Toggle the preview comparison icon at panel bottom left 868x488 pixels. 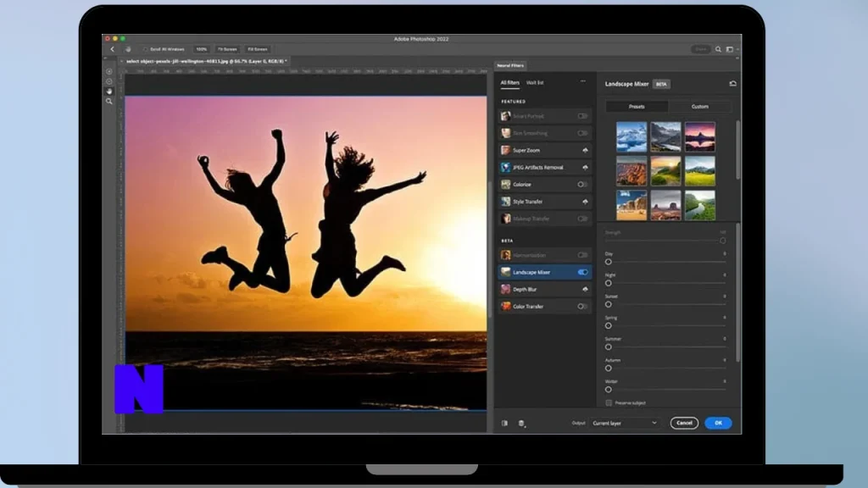[x=504, y=424]
